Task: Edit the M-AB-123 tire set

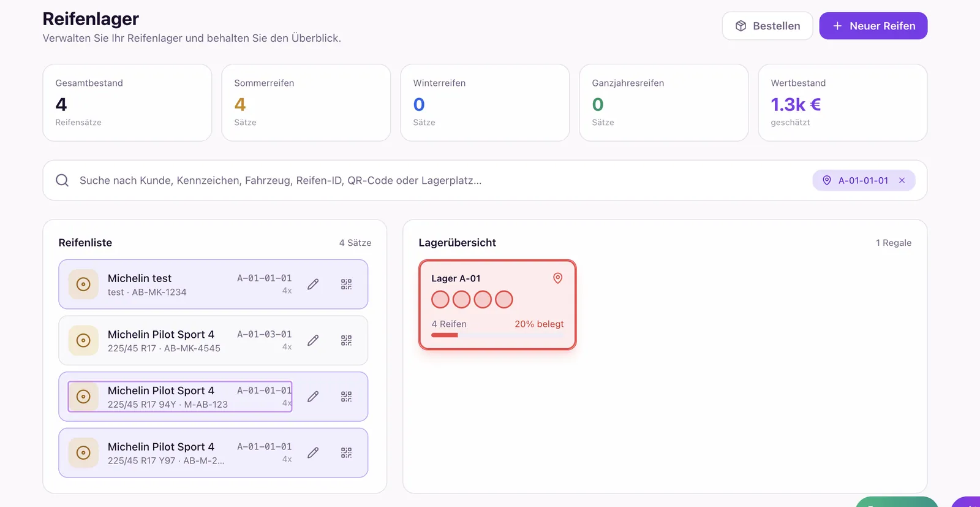Action: tap(313, 397)
